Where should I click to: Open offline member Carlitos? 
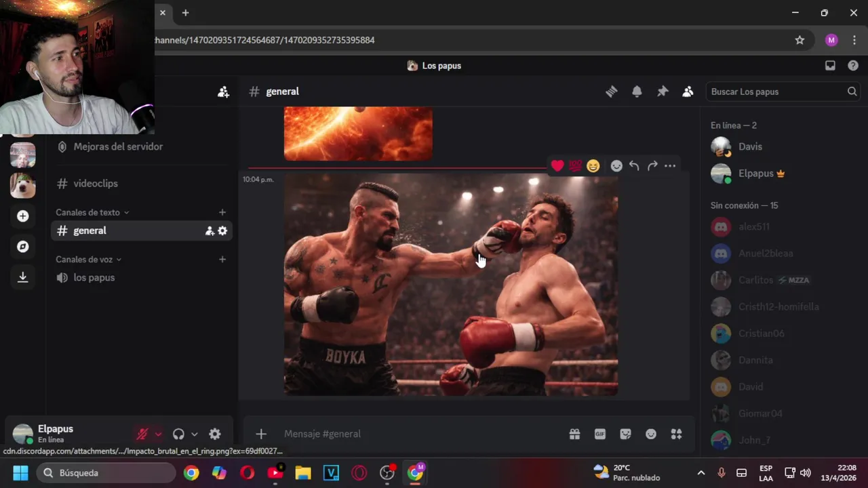781,280
